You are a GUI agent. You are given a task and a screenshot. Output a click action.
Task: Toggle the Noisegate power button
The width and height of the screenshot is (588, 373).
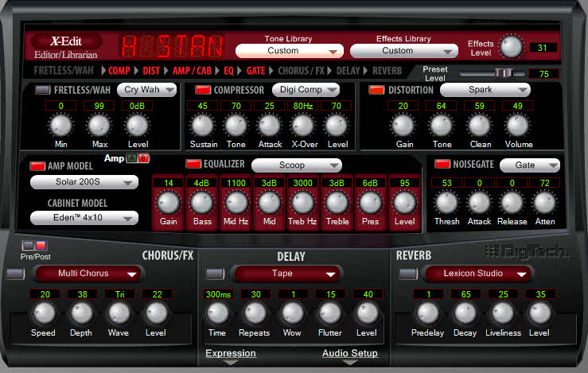442,164
